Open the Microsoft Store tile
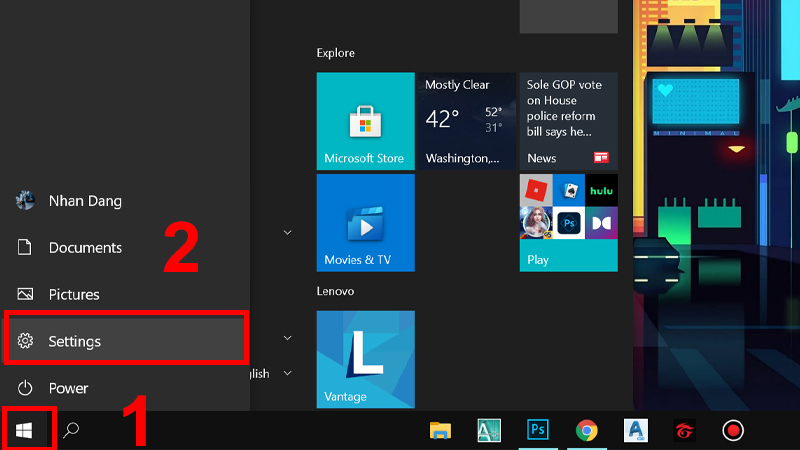Image resolution: width=800 pixels, height=450 pixels. click(x=365, y=121)
